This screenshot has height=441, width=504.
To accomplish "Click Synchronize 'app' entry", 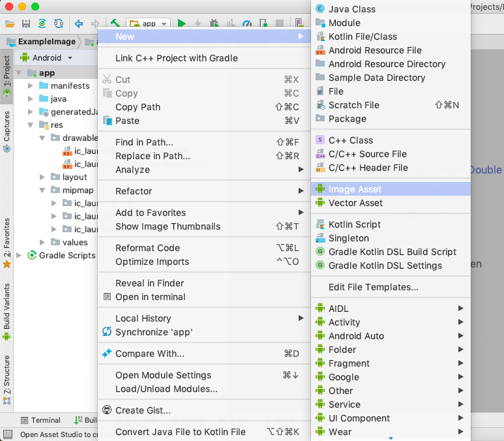I will click(x=204, y=332).
